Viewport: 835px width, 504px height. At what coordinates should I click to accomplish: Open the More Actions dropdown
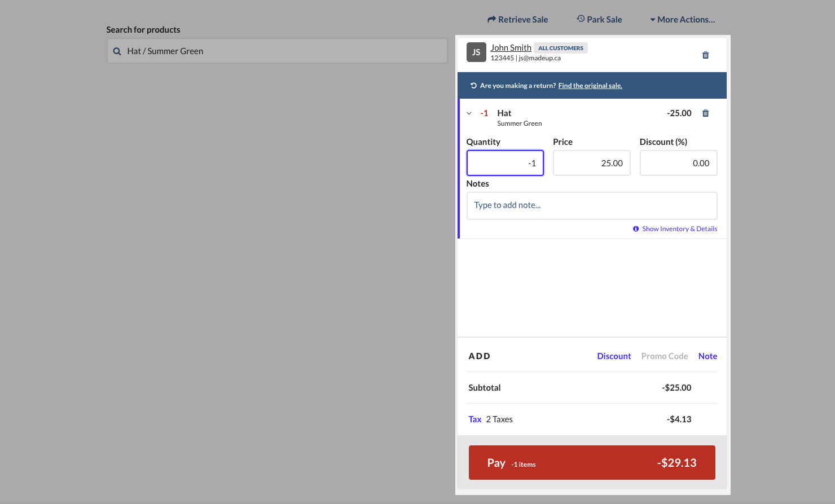[x=682, y=20]
